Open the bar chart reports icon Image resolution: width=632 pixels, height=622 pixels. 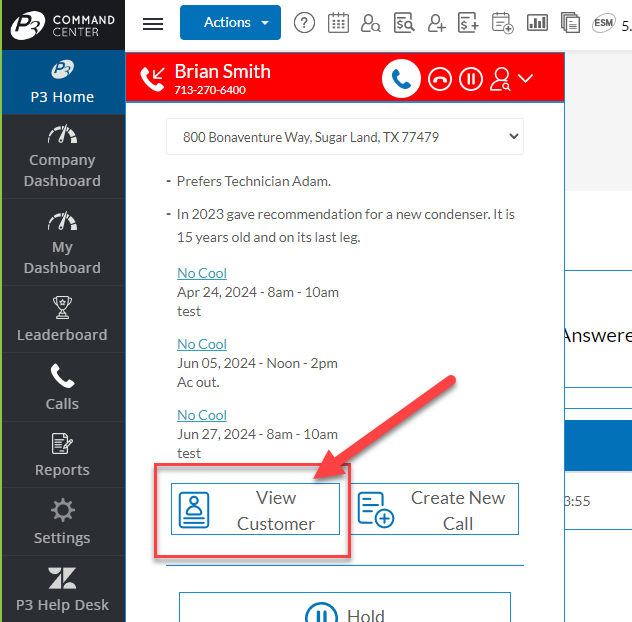(537, 23)
